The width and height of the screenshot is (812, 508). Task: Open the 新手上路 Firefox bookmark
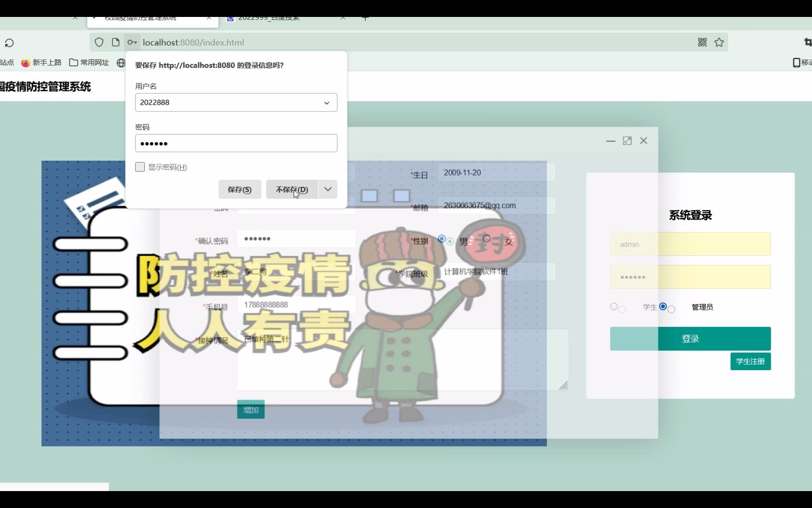pyautogui.click(x=41, y=63)
